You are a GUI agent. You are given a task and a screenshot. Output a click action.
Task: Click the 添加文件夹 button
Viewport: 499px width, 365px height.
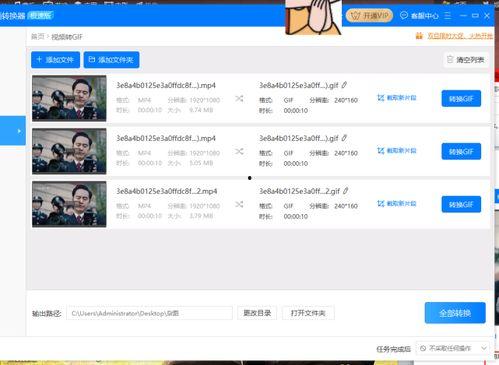(111, 60)
